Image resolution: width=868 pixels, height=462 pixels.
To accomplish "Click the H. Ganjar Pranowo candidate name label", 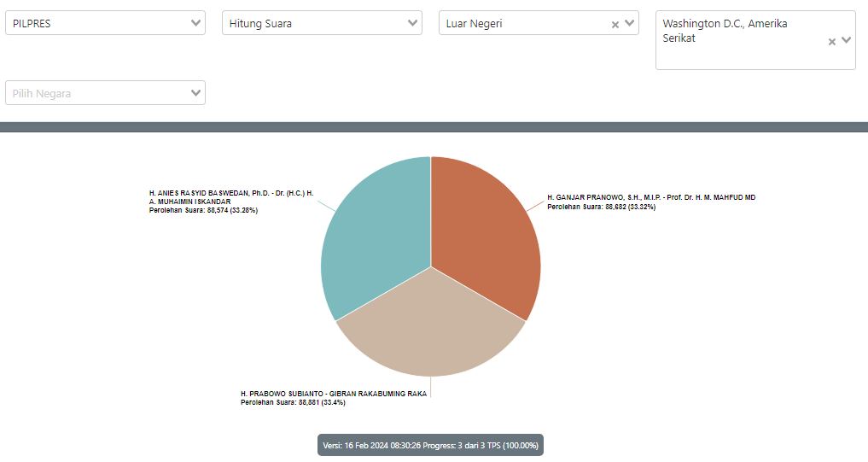I will tap(650, 197).
